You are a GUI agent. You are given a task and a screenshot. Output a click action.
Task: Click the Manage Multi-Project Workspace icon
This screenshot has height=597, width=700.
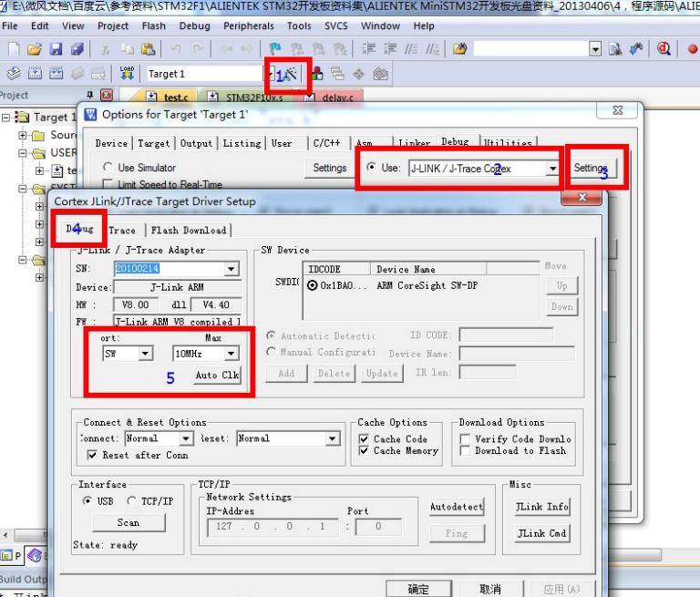tap(337, 73)
